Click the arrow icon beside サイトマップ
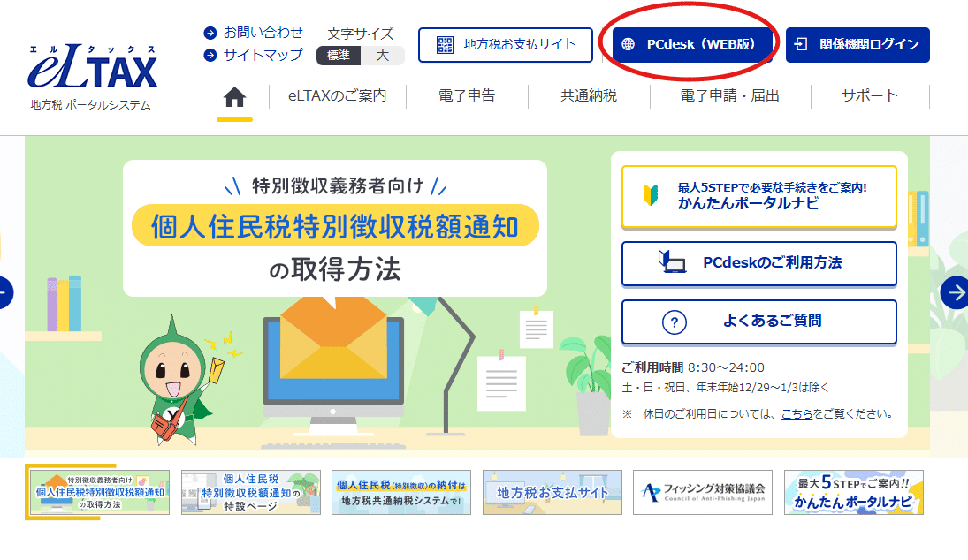Image resolution: width=968 pixels, height=560 pixels. point(210,55)
